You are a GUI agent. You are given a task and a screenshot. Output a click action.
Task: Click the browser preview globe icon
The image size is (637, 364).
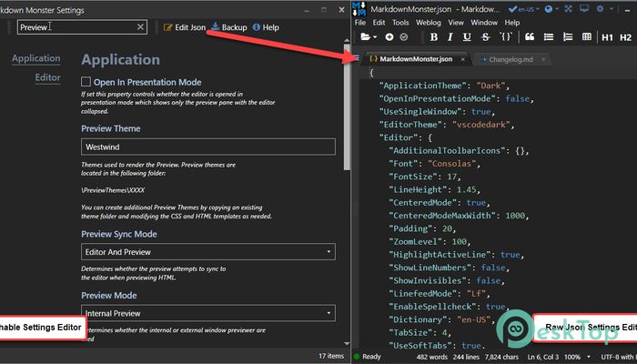point(549,9)
